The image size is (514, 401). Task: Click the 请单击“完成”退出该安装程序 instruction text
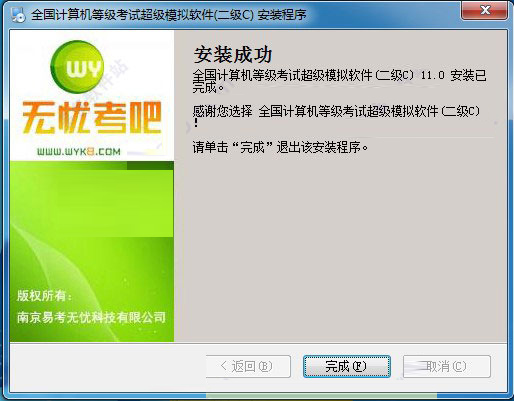tap(280, 147)
